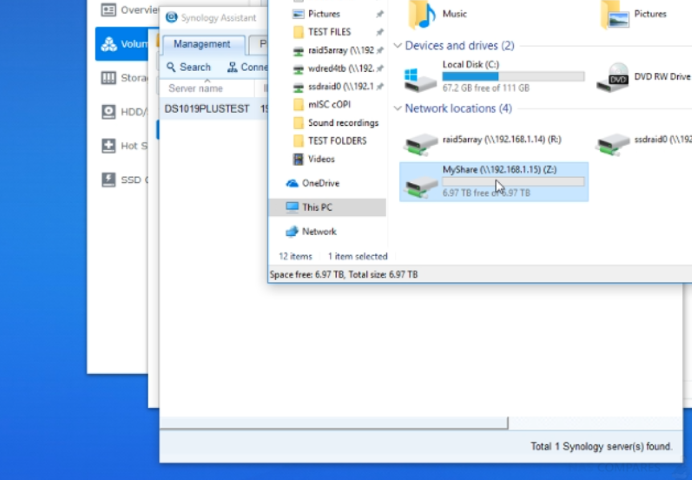Click '12 items' status bar text
The width and height of the screenshot is (692, 480).
pyautogui.click(x=295, y=256)
